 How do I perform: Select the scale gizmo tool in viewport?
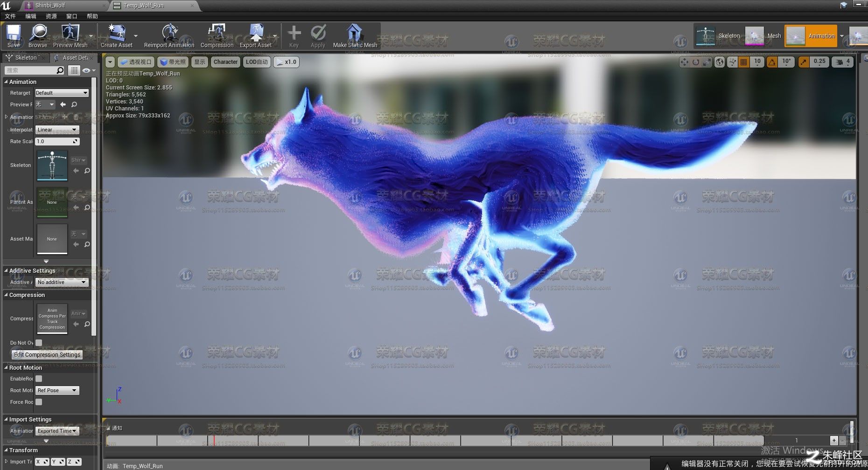click(707, 62)
